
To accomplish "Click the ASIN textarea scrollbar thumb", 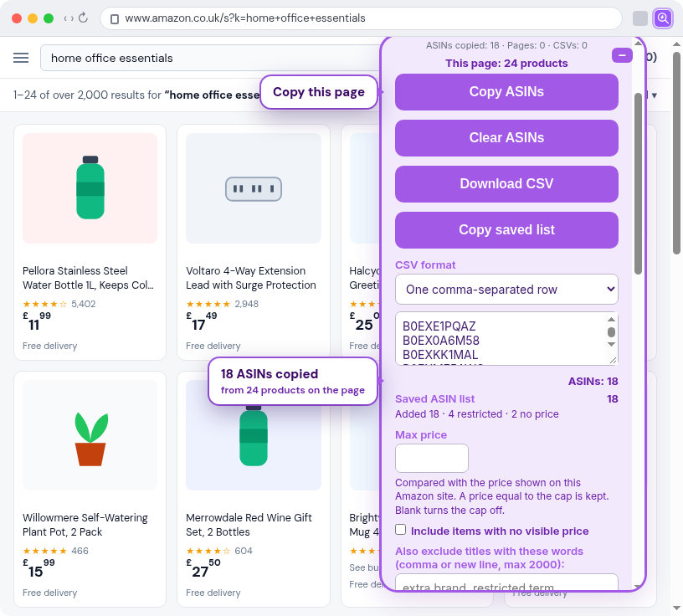I will click(611, 332).
